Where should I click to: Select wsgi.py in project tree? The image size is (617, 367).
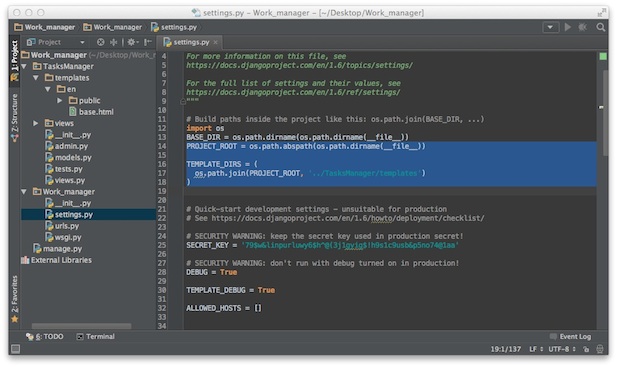63,237
